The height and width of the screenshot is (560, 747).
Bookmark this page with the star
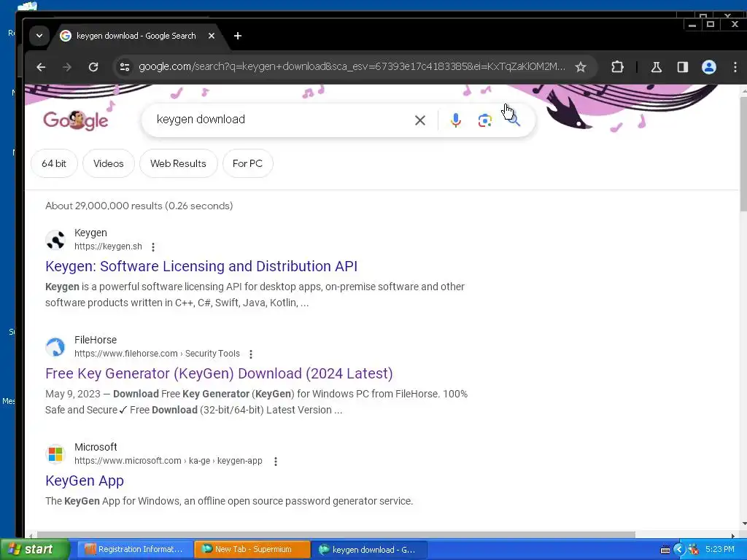point(580,67)
